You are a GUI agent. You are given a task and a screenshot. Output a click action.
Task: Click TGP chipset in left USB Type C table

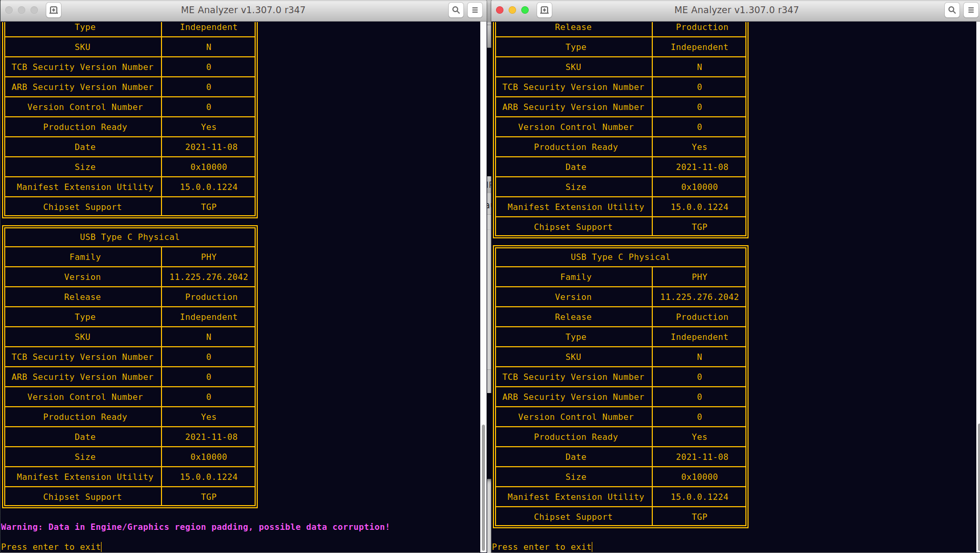[209, 497]
